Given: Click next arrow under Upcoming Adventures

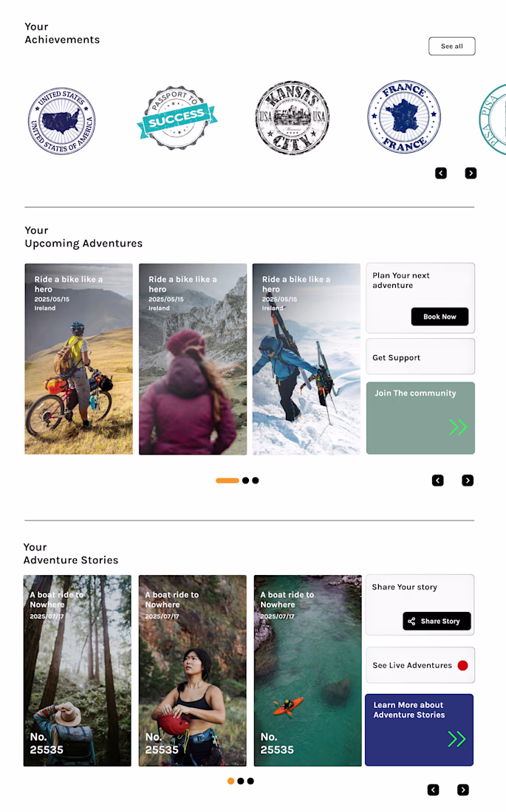Looking at the screenshot, I should pos(468,481).
